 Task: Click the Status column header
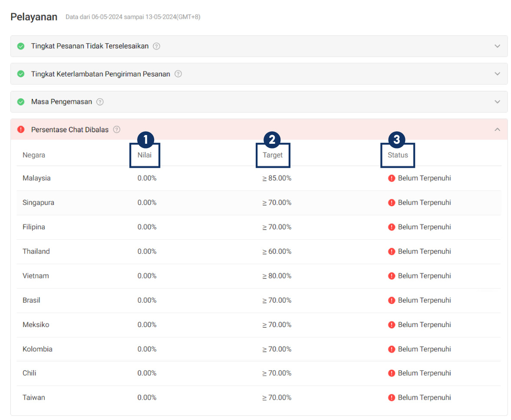coord(398,155)
